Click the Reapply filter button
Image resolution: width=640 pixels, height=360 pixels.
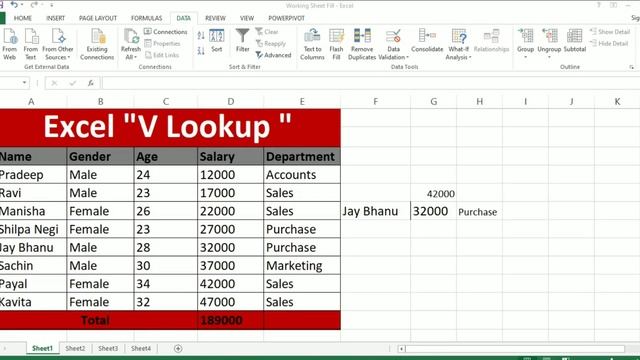pos(271,43)
